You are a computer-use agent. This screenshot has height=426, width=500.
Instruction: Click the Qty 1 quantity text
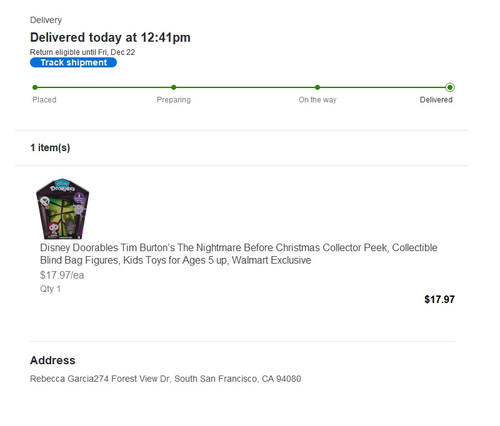click(50, 289)
